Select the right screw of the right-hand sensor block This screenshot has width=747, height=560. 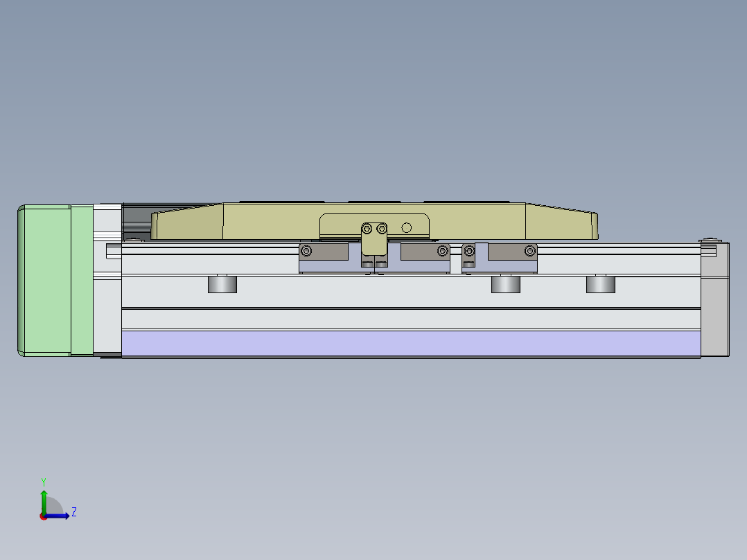pos(529,251)
